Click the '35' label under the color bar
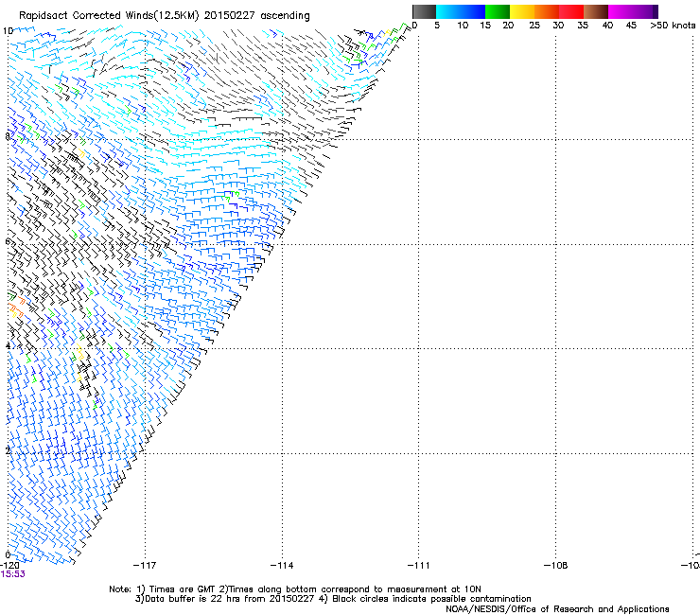The height and width of the screenshot is (615, 700). click(x=583, y=26)
